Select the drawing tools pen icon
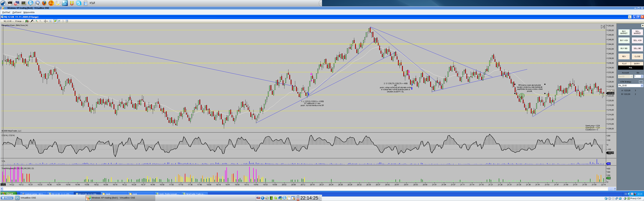The width and height of the screenshot is (644, 201). pyautogui.click(x=32, y=21)
